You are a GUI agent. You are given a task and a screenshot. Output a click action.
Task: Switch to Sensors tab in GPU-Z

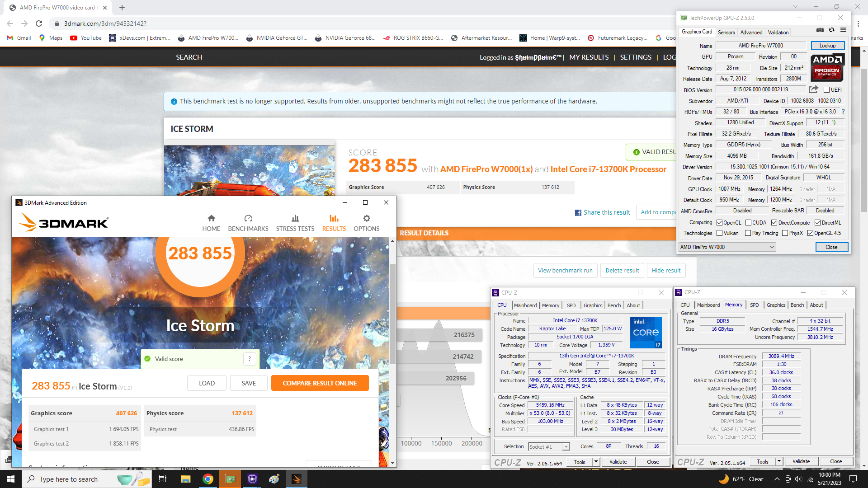[x=726, y=33]
